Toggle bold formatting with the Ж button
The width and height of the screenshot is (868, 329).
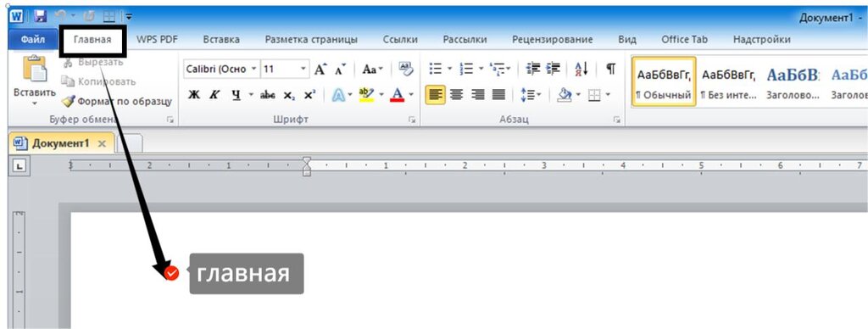(x=193, y=95)
